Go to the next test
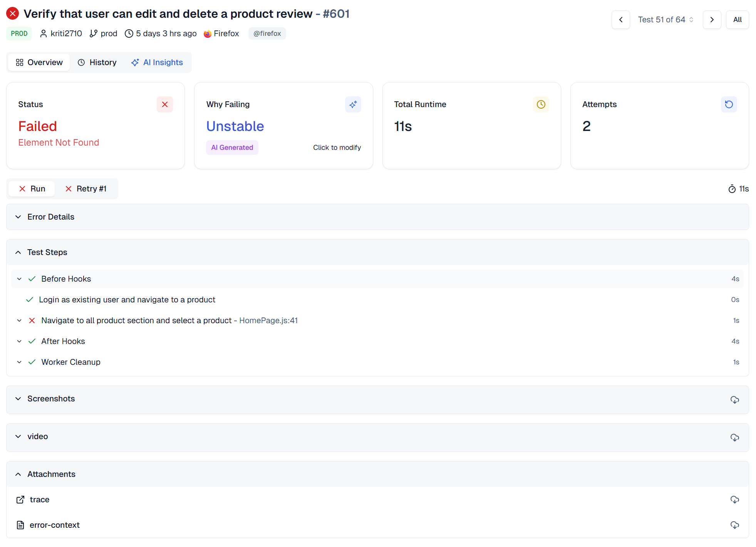 (x=712, y=20)
